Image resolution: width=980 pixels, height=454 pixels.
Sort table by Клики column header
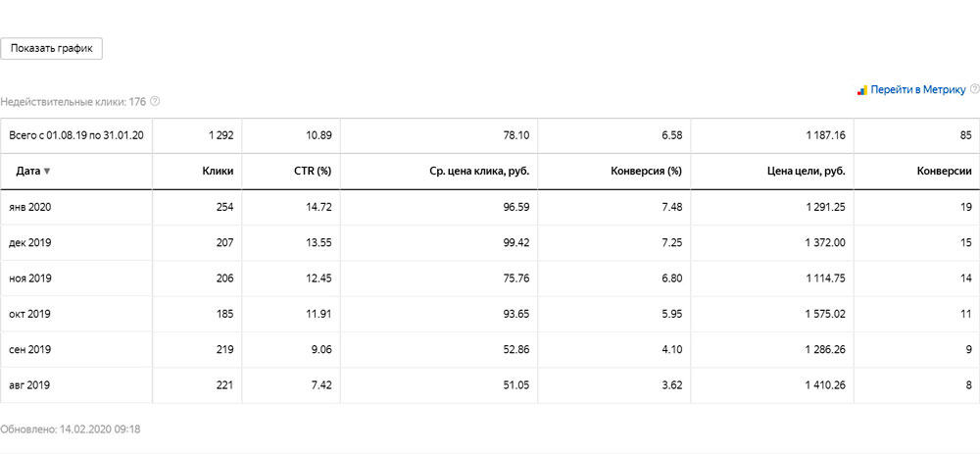[217, 172]
